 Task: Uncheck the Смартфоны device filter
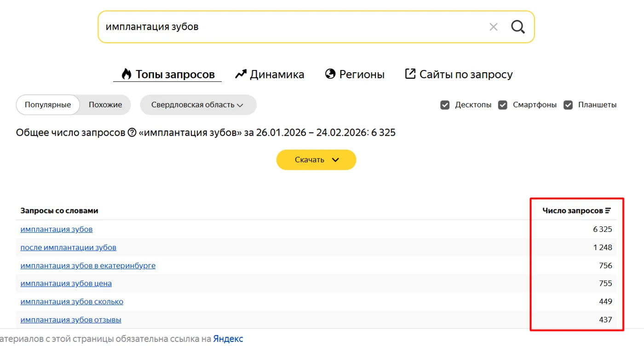click(502, 104)
